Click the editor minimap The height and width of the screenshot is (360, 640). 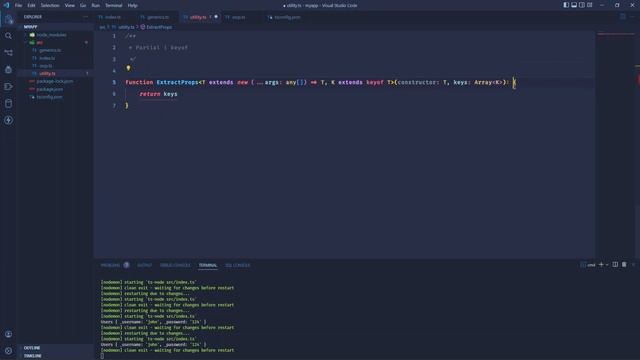616,144
